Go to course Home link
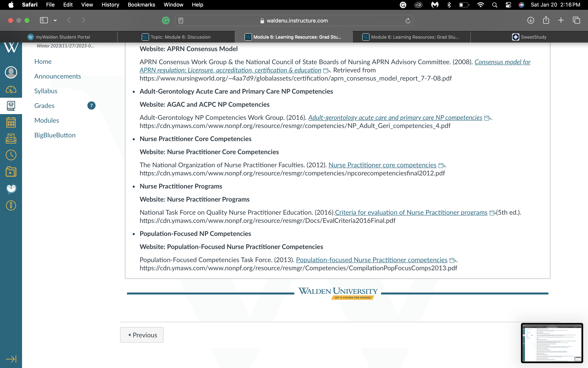This screenshot has height=368, width=588. coord(43,62)
